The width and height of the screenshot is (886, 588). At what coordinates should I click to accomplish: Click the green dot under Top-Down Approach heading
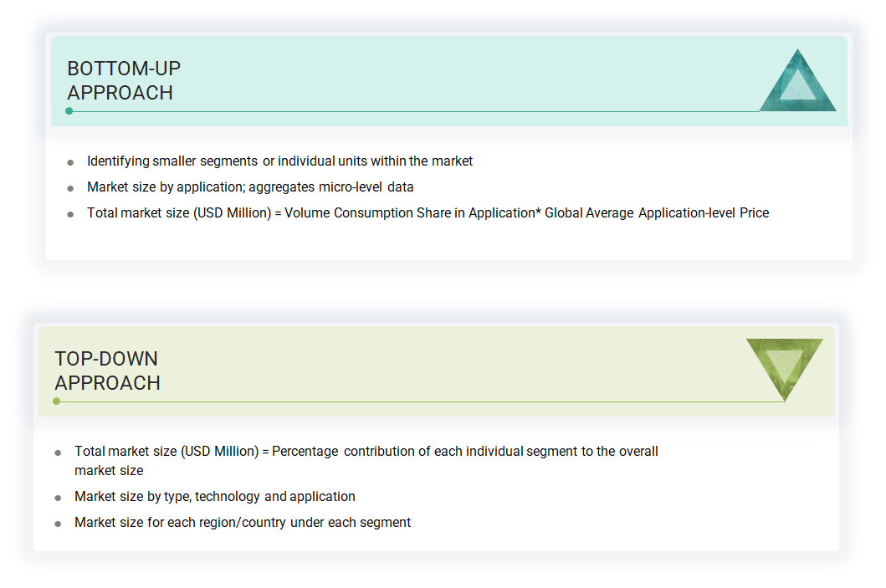pos(57,401)
